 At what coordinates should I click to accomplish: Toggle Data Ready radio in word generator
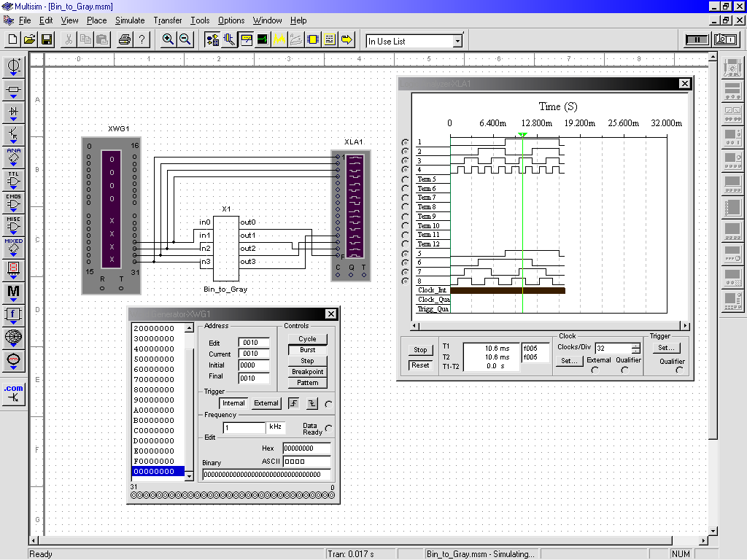pyautogui.click(x=329, y=428)
